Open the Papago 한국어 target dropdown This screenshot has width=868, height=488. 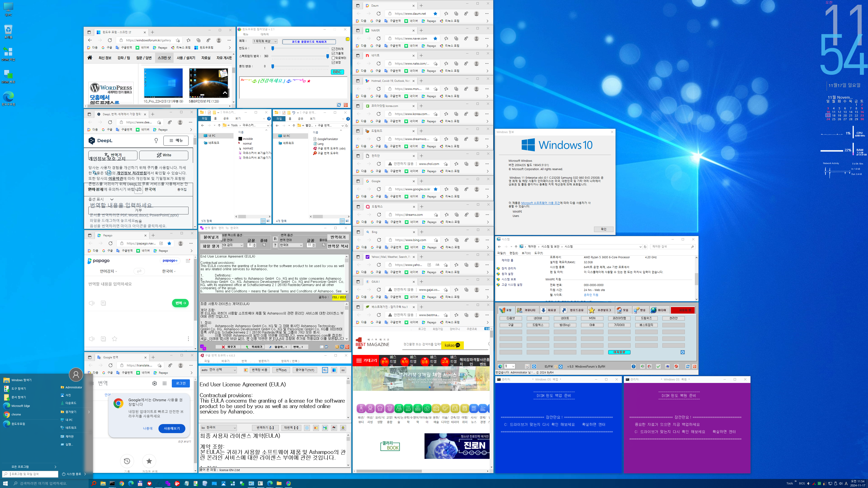click(169, 271)
